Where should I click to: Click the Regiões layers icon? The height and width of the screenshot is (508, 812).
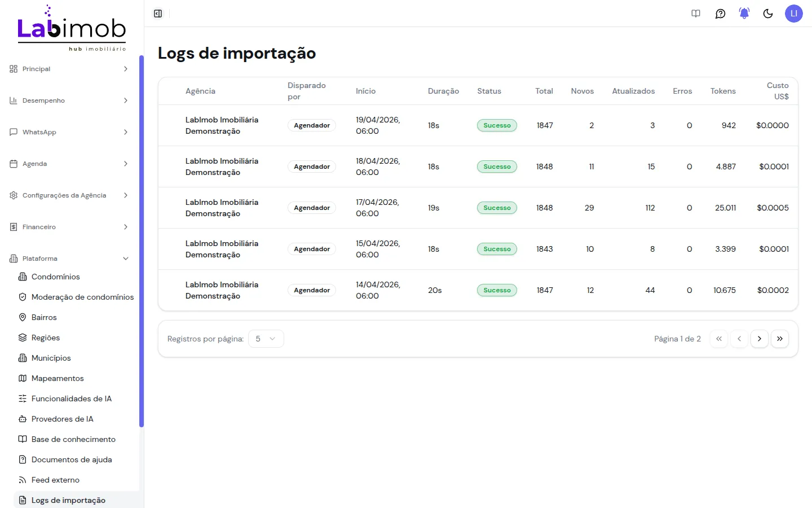click(23, 338)
